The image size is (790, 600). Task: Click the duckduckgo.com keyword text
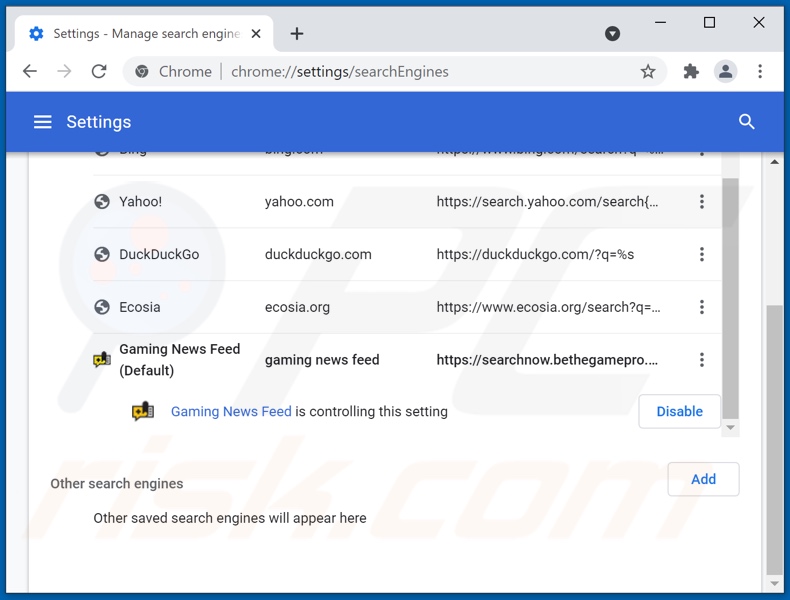(x=318, y=254)
